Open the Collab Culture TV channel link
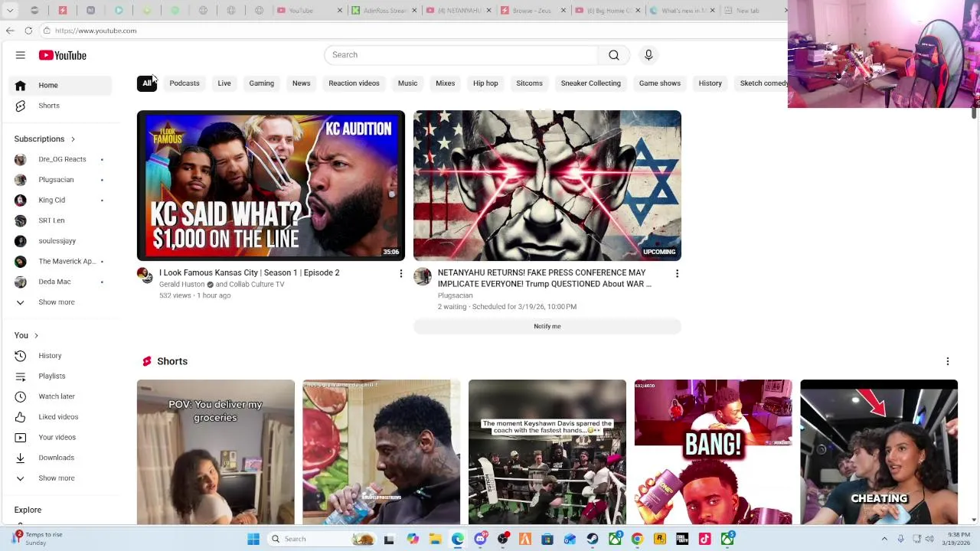Viewport: 980px width, 551px height. coord(256,285)
